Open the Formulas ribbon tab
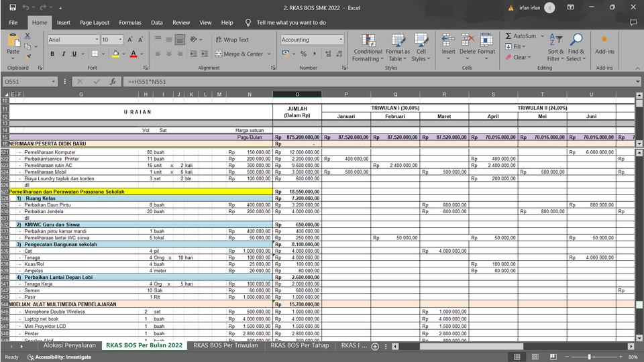This screenshot has height=362, width=644. tap(129, 23)
